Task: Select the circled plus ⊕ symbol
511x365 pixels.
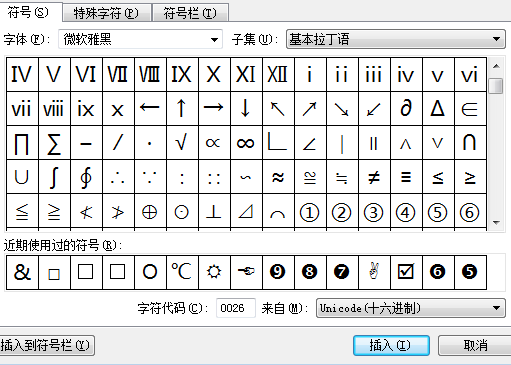Action: (150, 212)
